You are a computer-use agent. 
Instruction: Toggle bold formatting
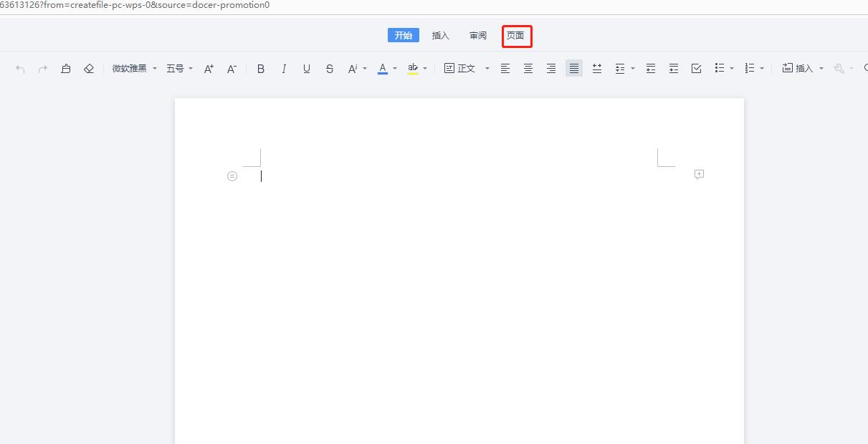[x=261, y=69]
